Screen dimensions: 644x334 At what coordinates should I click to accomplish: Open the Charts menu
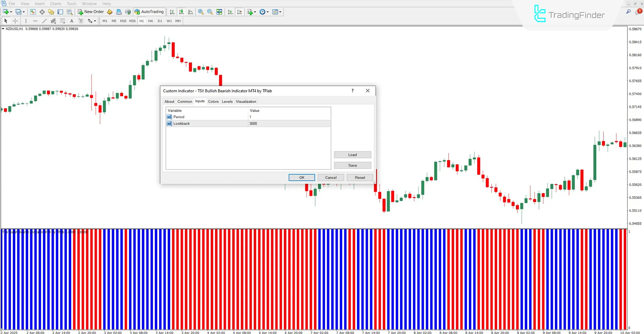(x=55, y=4)
